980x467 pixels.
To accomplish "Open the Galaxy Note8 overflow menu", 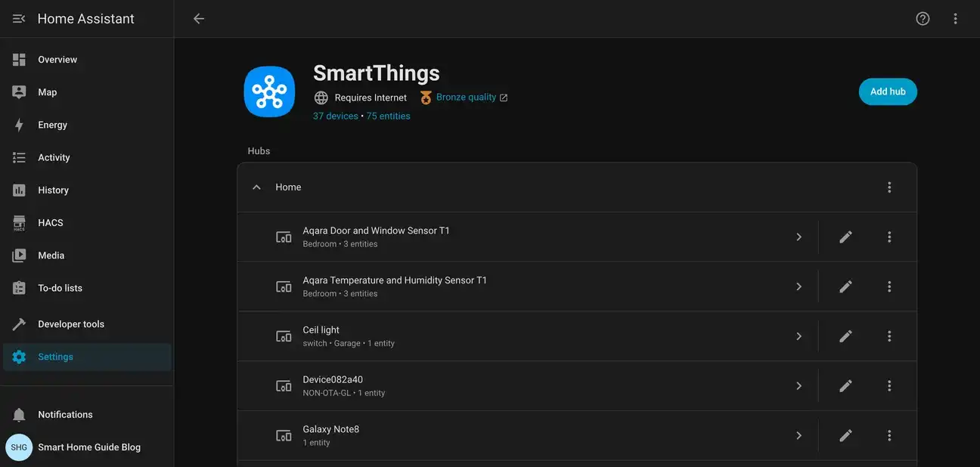I will click(x=889, y=435).
